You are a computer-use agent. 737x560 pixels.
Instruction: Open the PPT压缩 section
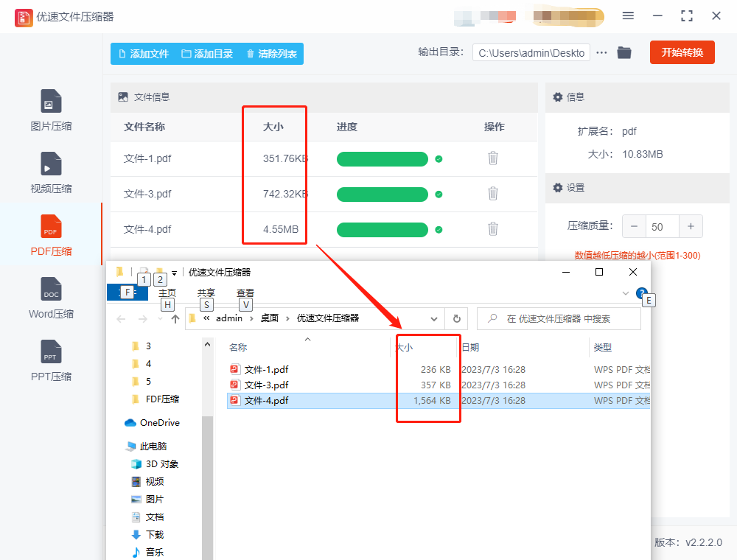point(51,360)
